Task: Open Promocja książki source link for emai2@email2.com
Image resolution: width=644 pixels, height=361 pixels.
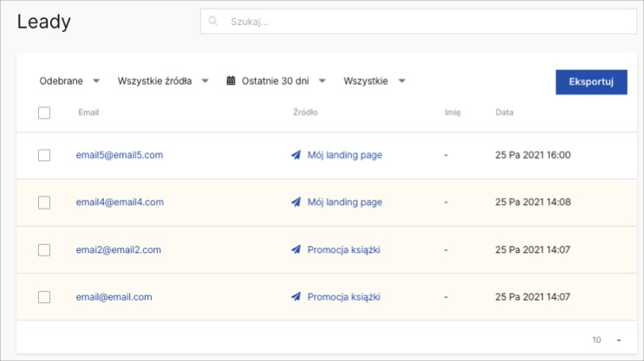Action: [343, 250]
